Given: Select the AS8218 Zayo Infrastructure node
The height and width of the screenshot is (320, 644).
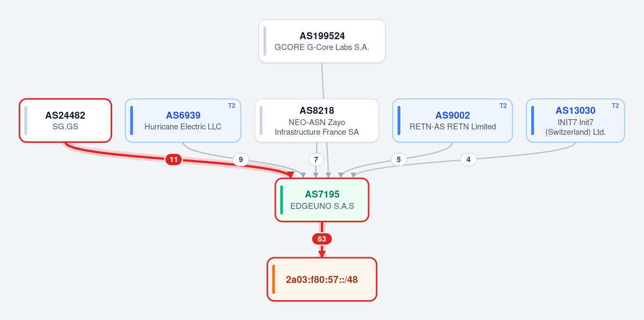Looking at the screenshot, I should 317,121.
